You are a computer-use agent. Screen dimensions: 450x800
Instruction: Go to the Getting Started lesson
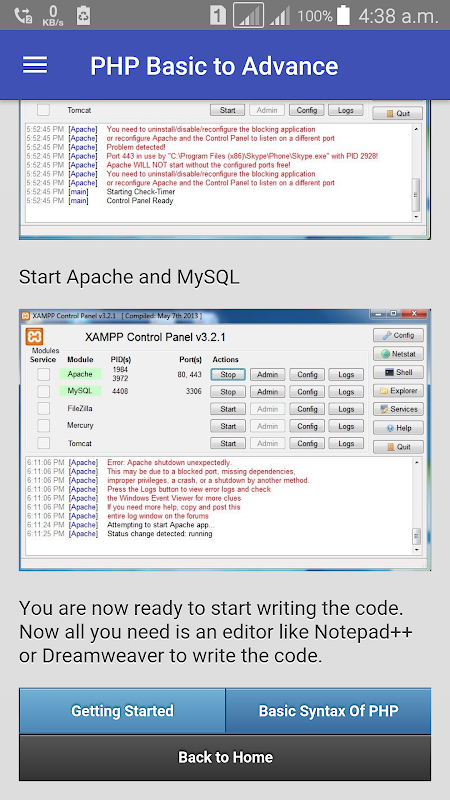[x=122, y=711]
